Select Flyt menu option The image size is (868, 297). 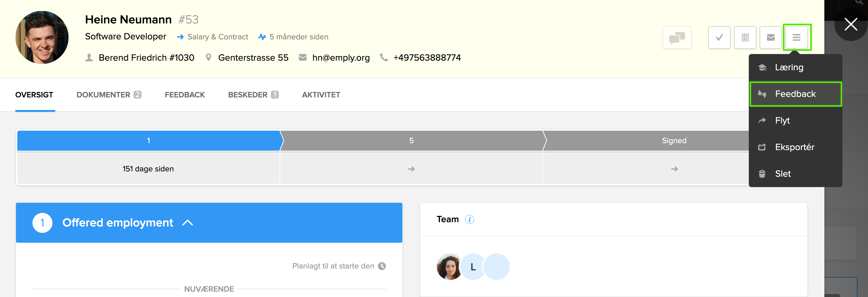pos(782,120)
